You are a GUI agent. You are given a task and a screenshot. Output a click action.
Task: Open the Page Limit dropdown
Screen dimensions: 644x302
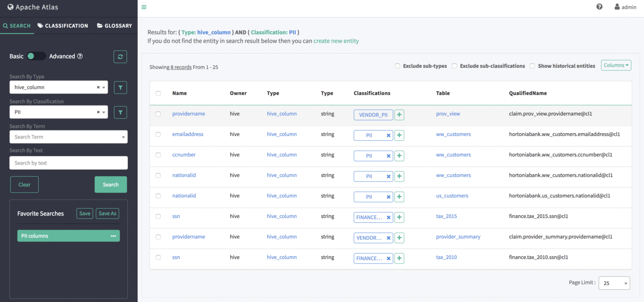tap(614, 283)
